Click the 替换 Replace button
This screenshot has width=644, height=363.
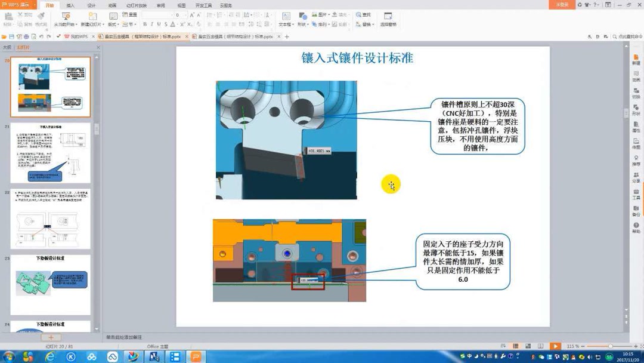tap(364, 25)
